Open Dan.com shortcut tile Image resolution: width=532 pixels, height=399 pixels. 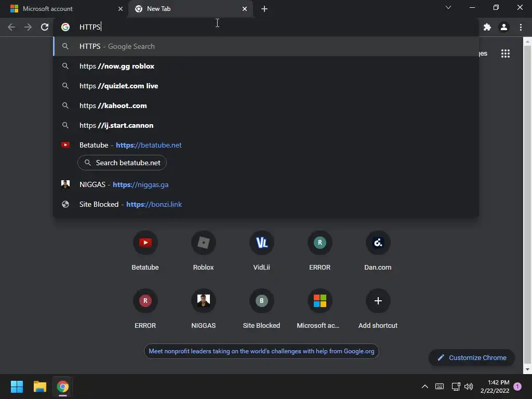pos(378,250)
